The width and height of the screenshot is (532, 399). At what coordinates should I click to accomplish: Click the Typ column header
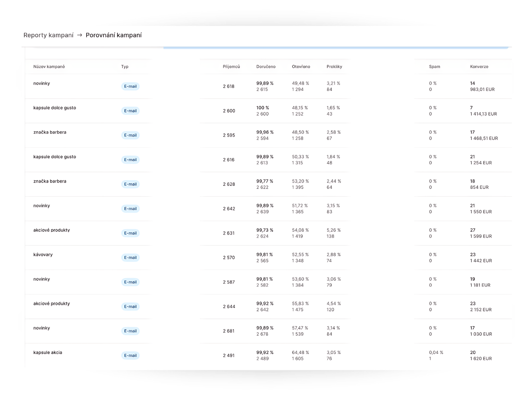tap(125, 66)
